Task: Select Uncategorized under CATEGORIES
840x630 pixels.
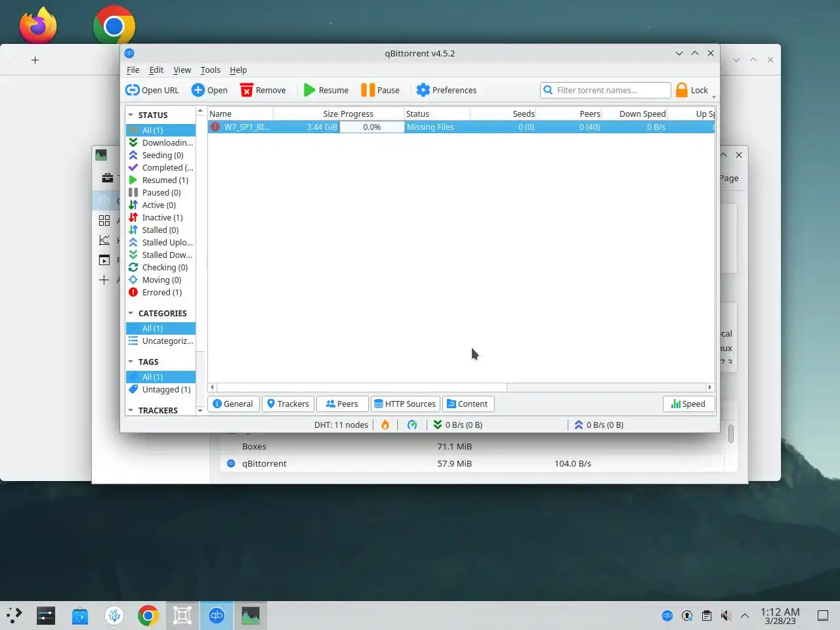Action: tap(161, 341)
